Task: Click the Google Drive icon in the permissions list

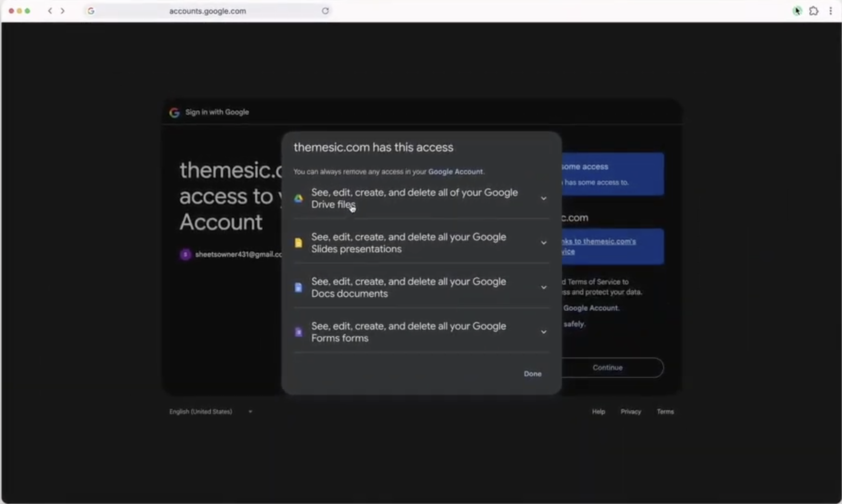Action: click(x=298, y=199)
